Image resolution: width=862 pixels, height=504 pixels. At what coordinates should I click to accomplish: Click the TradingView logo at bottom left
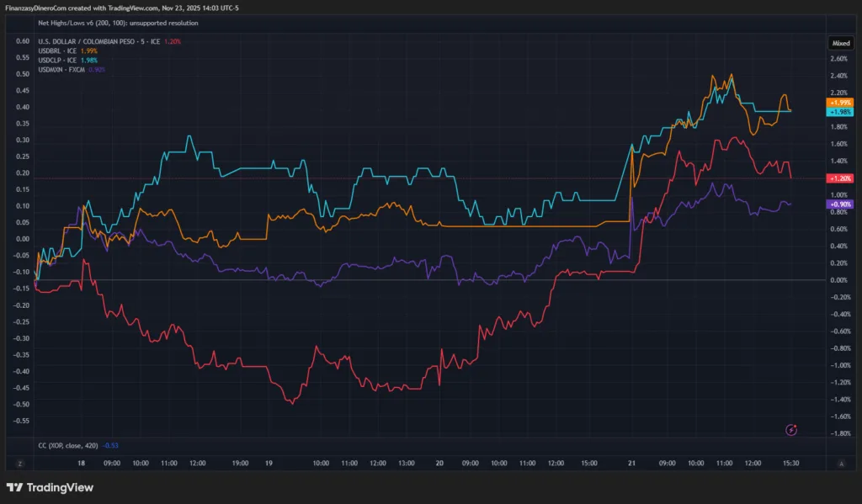(49, 487)
